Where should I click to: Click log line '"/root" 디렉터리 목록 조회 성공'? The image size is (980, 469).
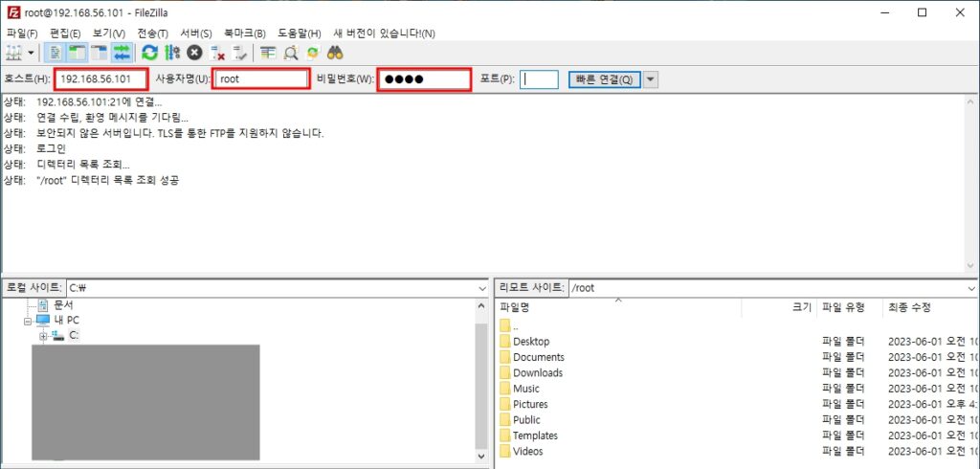(x=109, y=180)
